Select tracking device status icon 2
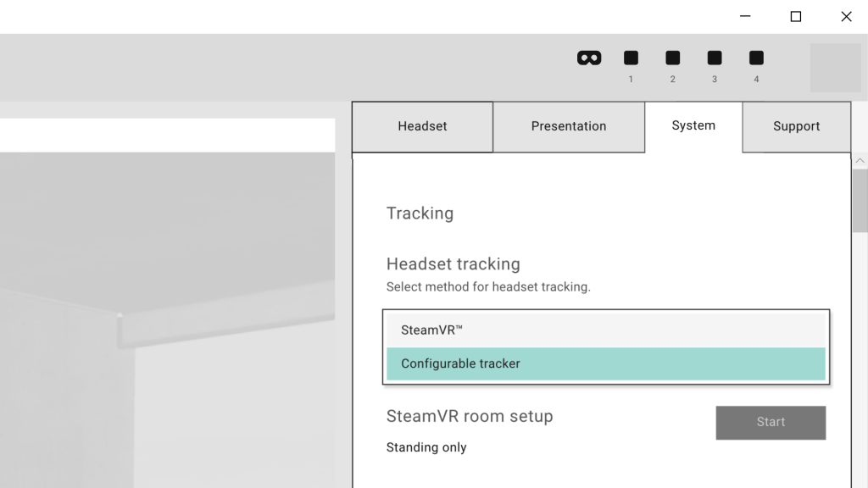Image resolution: width=868 pixels, height=488 pixels. (672, 58)
